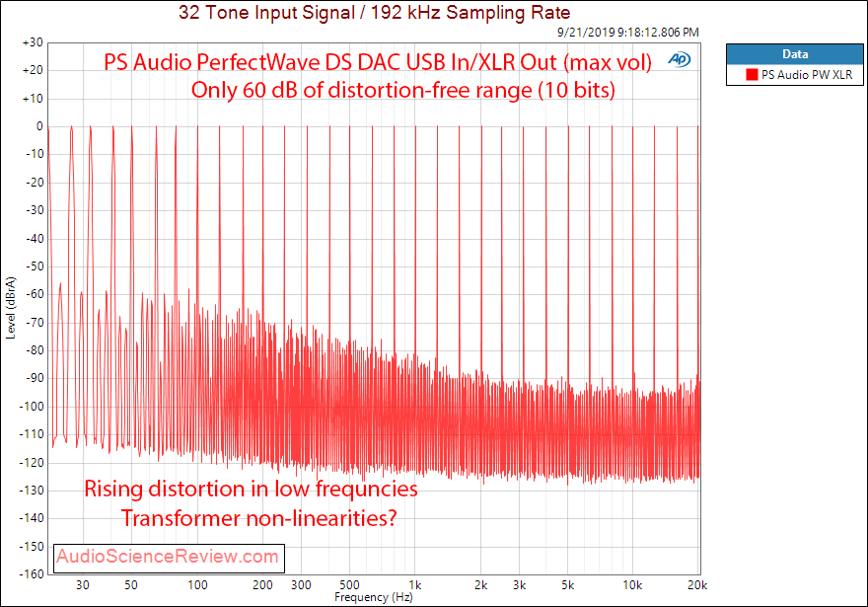This screenshot has width=868, height=607.
Task: Click the 300 x-axis tick label
Action: (x=301, y=585)
